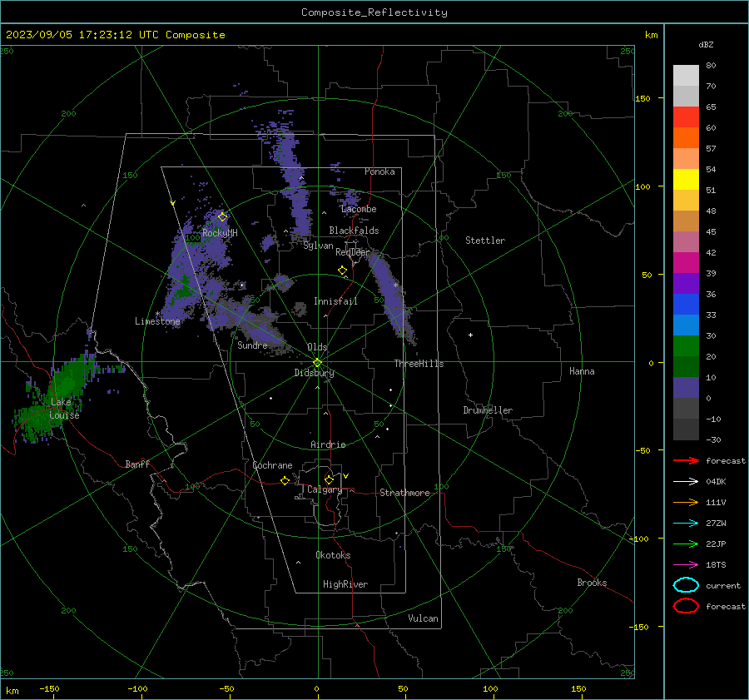Select the dark gray -10 dBZ swatch
Screen dimensions: 749x700
tap(686, 429)
